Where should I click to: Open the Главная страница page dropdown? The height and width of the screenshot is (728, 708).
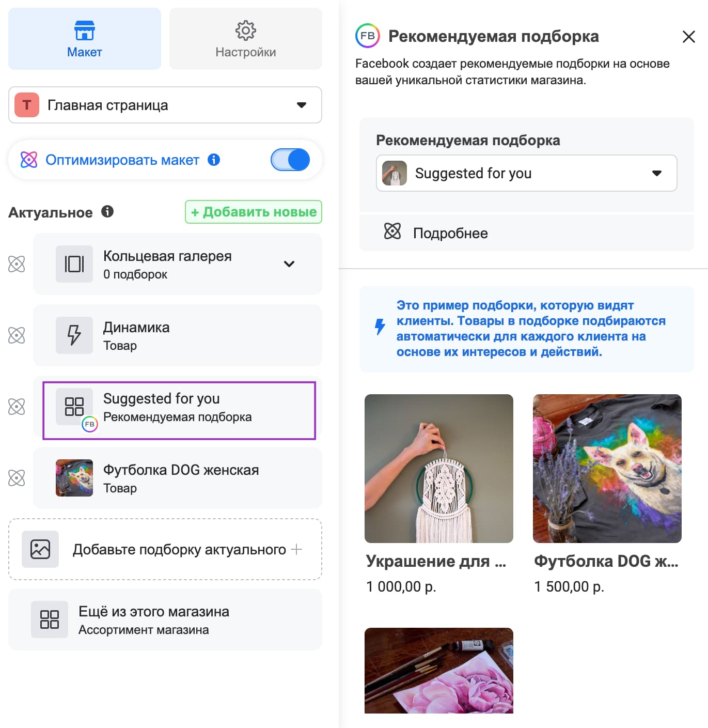[165, 105]
